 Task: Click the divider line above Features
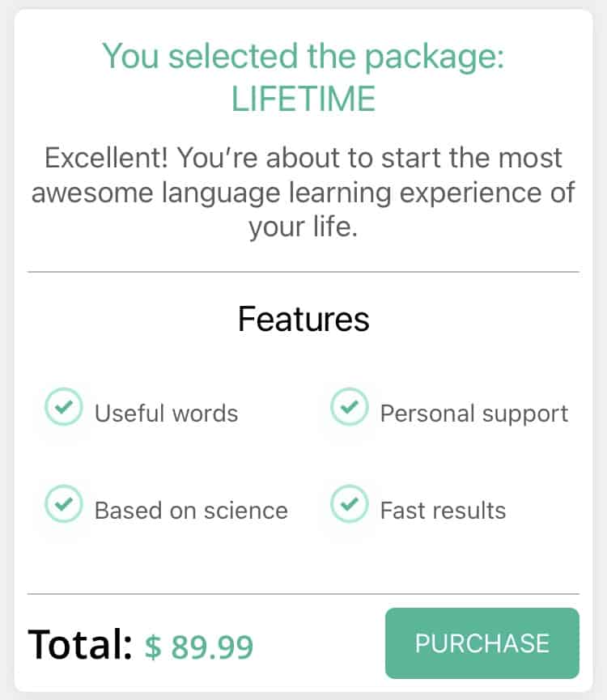[303, 273]
